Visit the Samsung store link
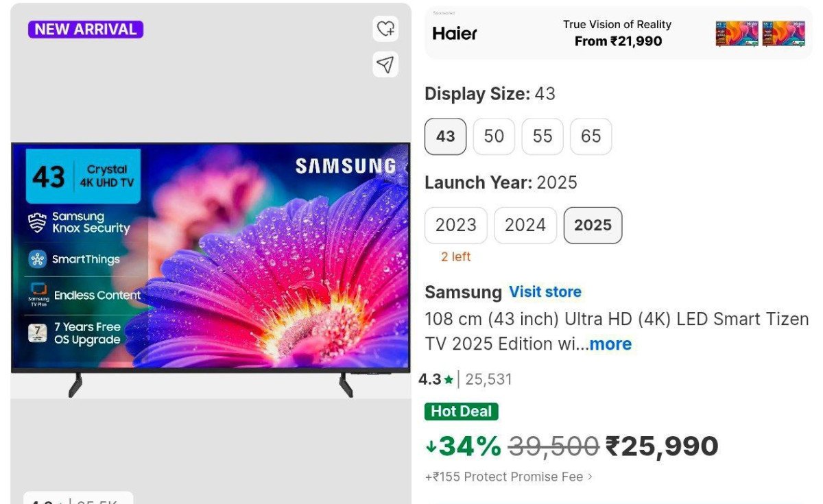The width and height of the screenshot is (823, 504). pos(545,292)
